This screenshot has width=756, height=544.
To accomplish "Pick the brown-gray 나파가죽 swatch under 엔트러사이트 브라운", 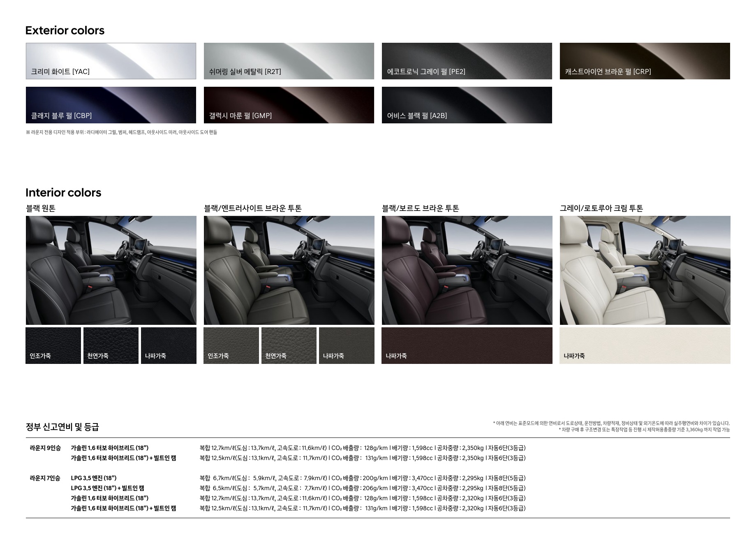I will click(x=346, y=345).
